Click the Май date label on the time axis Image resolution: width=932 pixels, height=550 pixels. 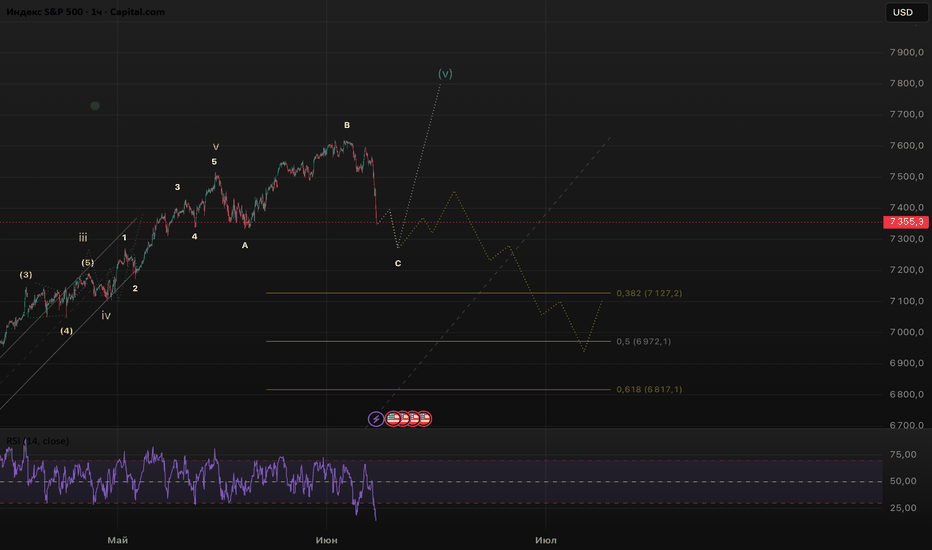point(118,540)
